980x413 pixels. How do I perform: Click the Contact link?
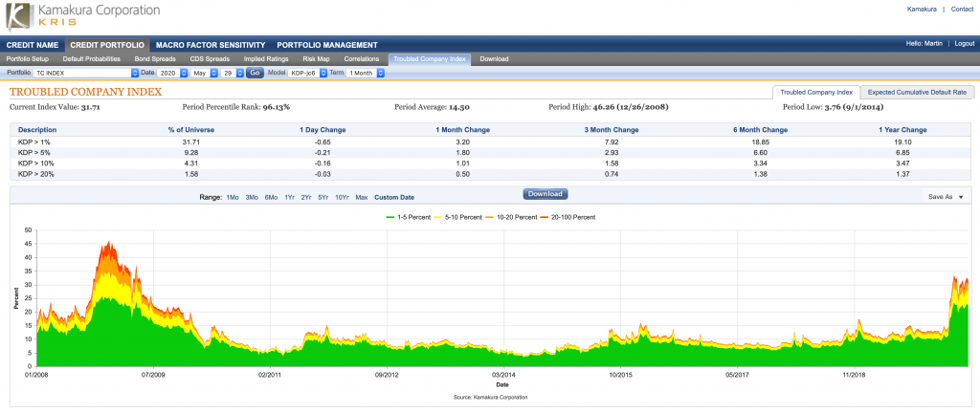(x=962, y=10)
